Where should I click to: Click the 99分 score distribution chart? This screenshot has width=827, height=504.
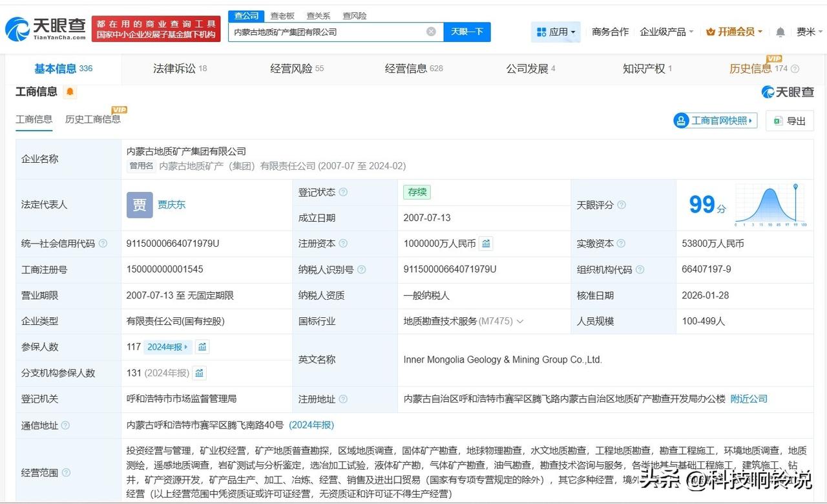pyautogui.click(x=771, y=205)
